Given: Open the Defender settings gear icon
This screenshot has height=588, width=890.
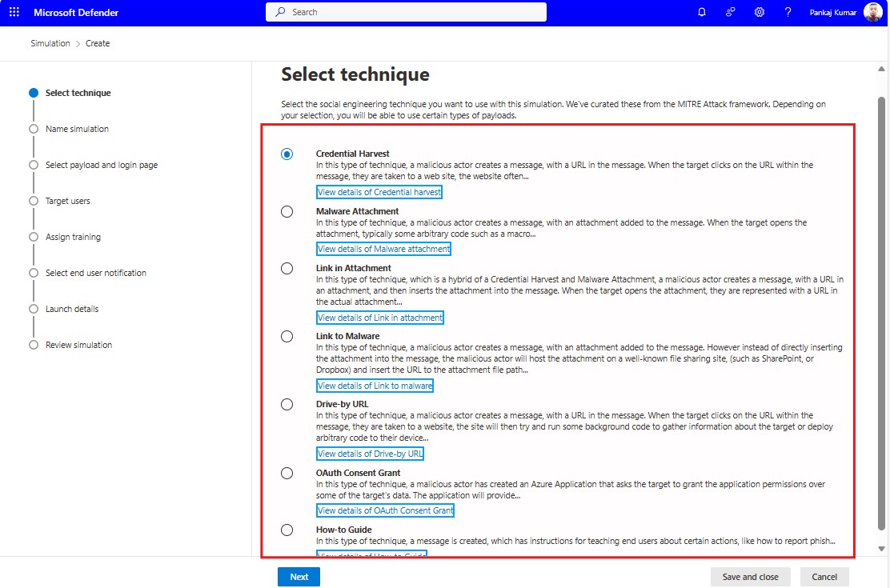Looking at the screenshot, I should click(x=760, y=12).
